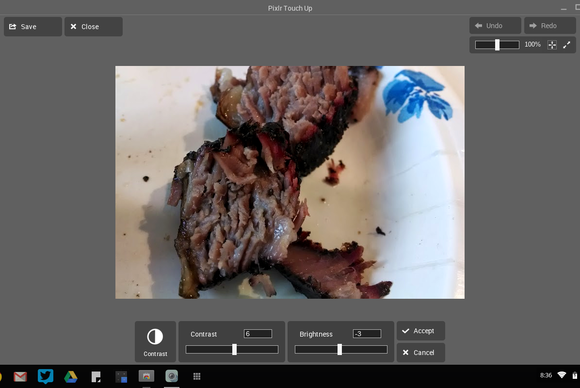The width and height of the screenshot is (580, 388).
Task: Open the Camera app shelf icon
Action: coord(172,376)
